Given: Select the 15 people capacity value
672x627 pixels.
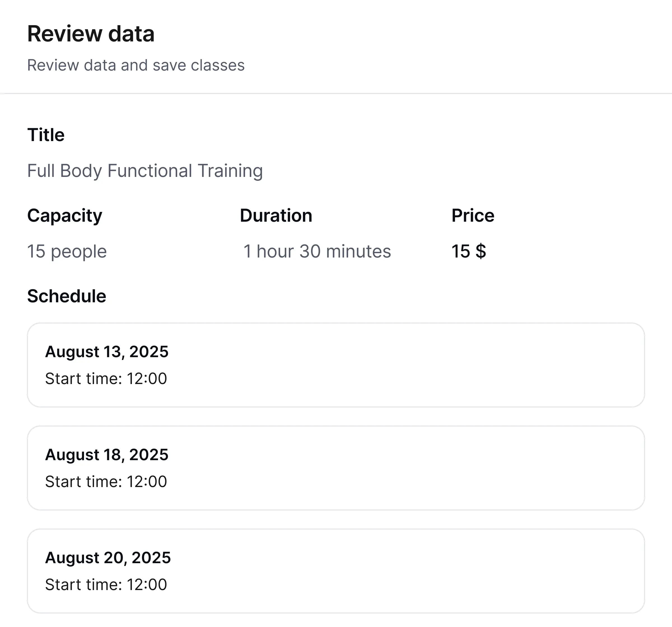Looking at the screenshot, I should click(x=67, y=251).
